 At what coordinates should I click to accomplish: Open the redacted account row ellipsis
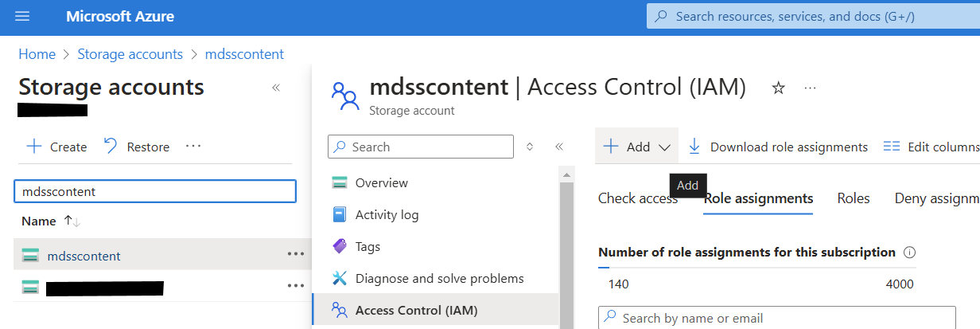coord(296,285)
